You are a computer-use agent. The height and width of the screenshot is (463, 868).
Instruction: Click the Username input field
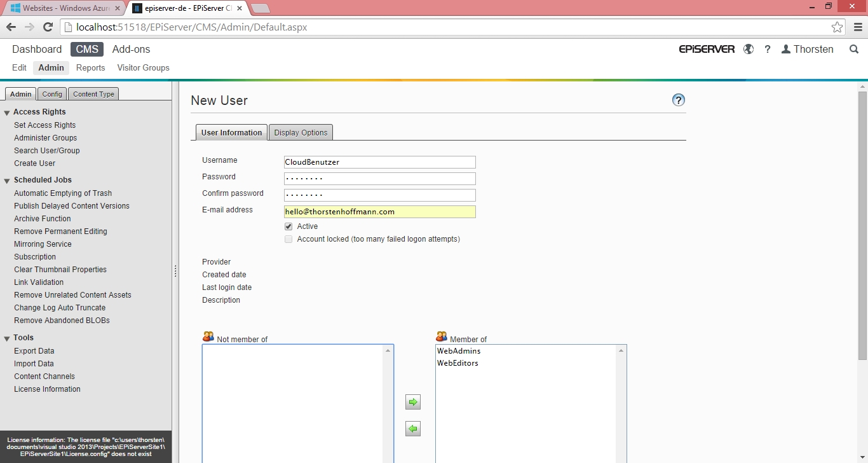coord(379,162)
